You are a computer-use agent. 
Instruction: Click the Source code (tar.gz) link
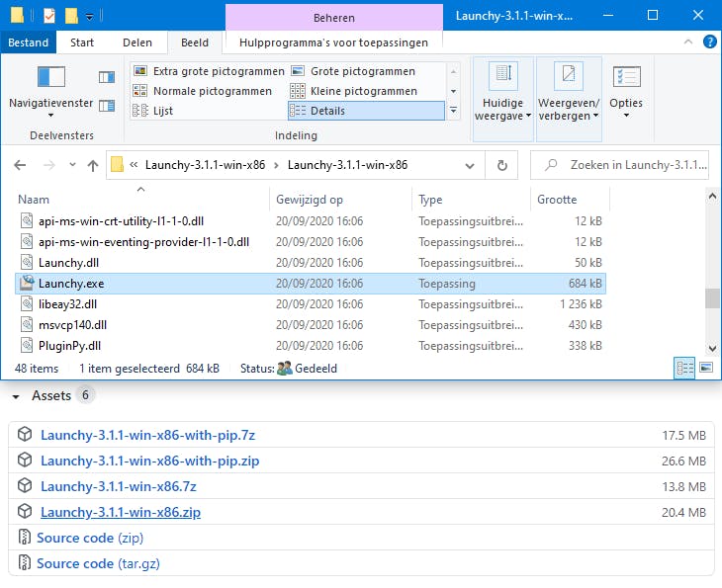(98, 563)
